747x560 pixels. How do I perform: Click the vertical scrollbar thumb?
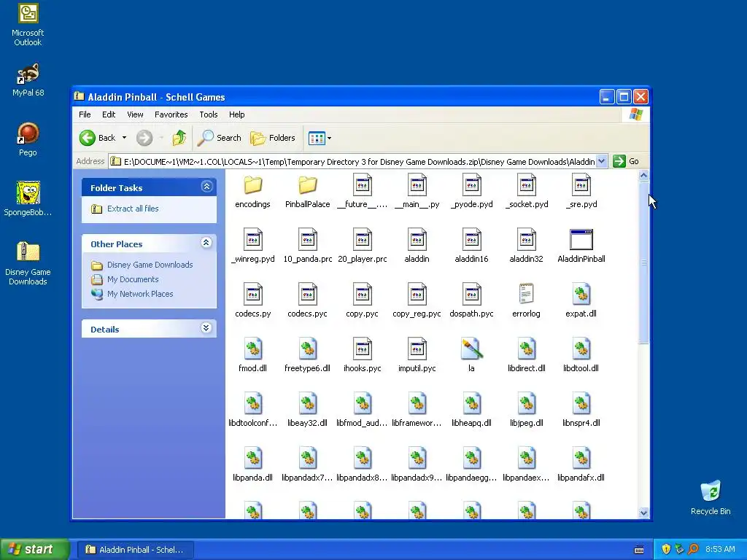[x=643, y=262]
